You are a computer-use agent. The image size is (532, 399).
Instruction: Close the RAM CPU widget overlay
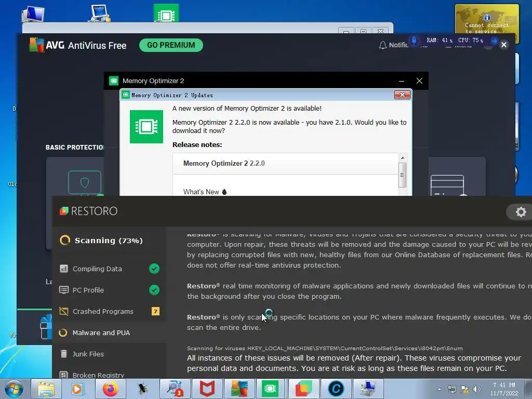[x=504, y=45]
